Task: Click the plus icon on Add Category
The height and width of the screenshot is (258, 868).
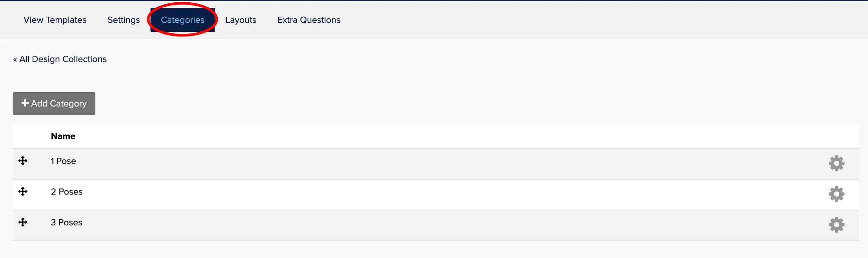Action: click(25, 103)
